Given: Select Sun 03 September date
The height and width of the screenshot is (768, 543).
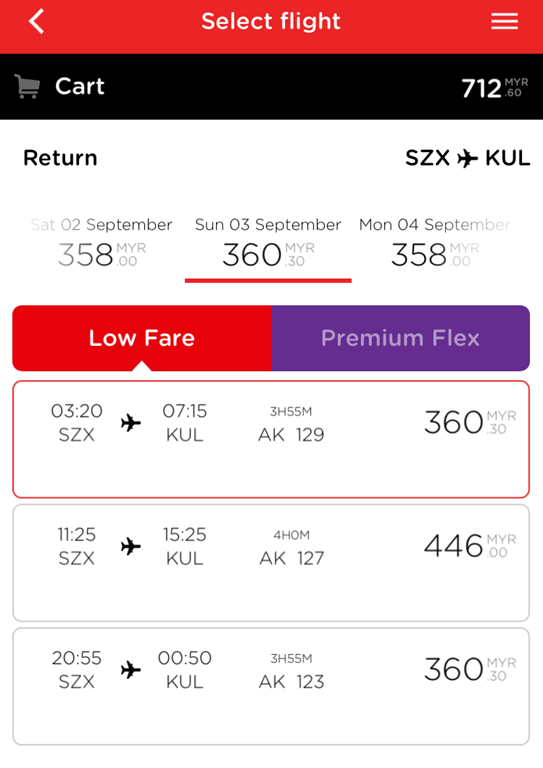Looking at the screenshot, I should coord(268,243).
